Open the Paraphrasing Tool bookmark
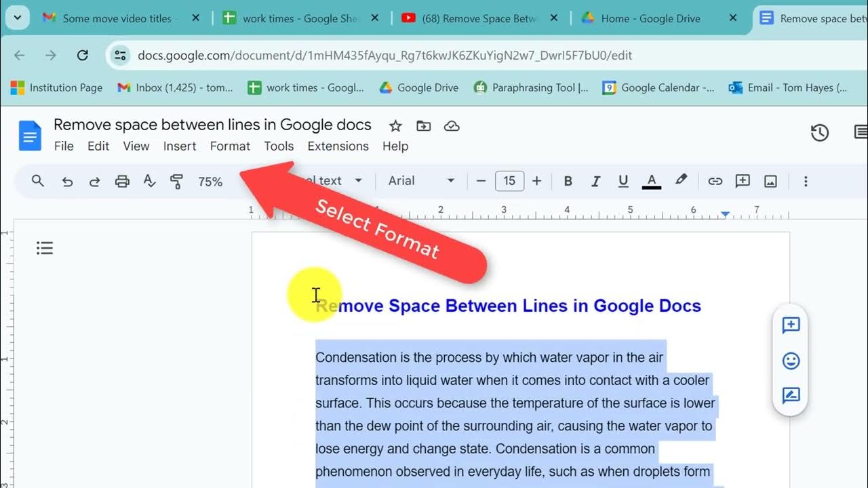This screenshot has width=868, height=488. click(x=531, y=87)
